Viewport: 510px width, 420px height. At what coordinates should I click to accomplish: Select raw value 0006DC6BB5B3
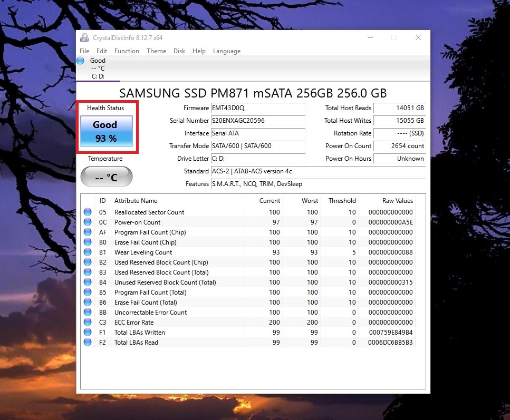tap(390, 343)
